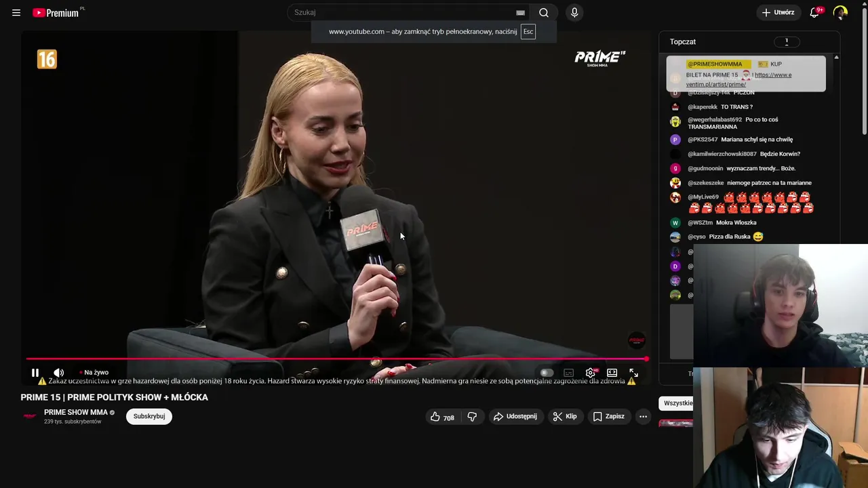Open the account avatar menu
868x488 pixels.
tap(840, 12)
